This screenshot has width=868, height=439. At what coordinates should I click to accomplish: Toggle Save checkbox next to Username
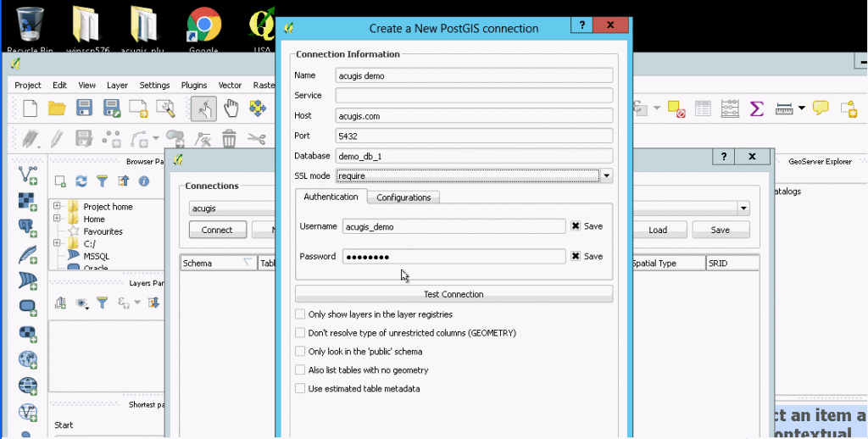[x=576, y=226]
